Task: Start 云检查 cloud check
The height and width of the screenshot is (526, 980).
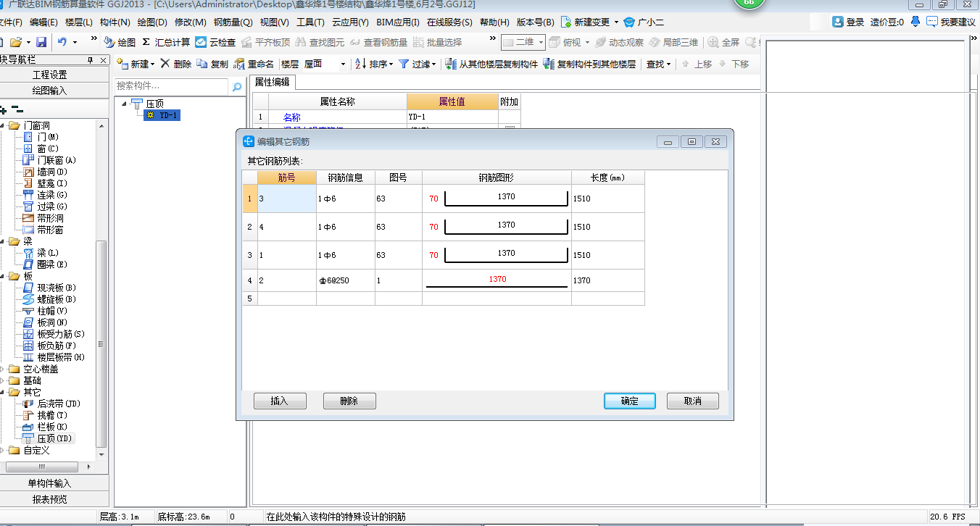Action: [x=215, y=42]
